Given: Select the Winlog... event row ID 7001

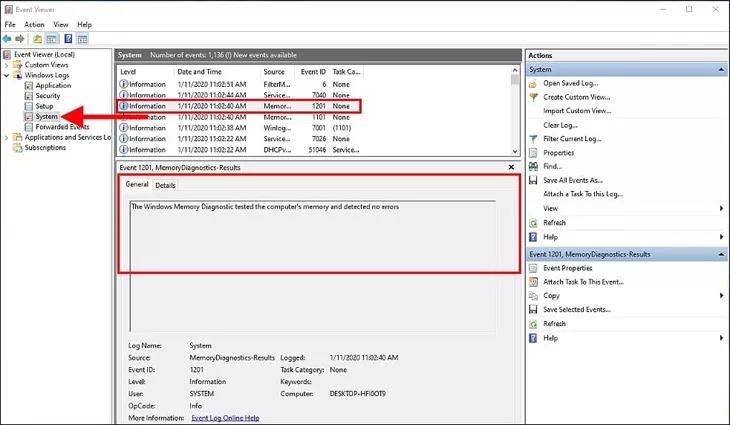Looking at the screenshot, I should click(239, 128).
